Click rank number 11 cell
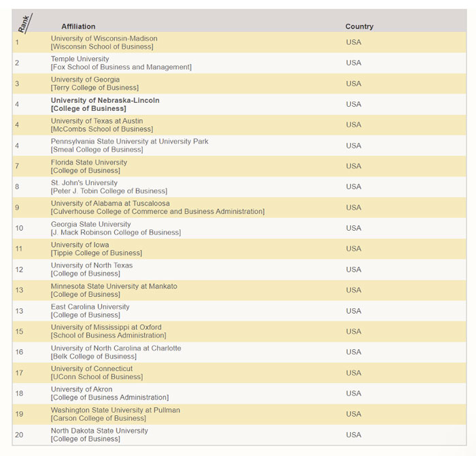The width and height of the screenshot is (476, 456). coord(19,249)
